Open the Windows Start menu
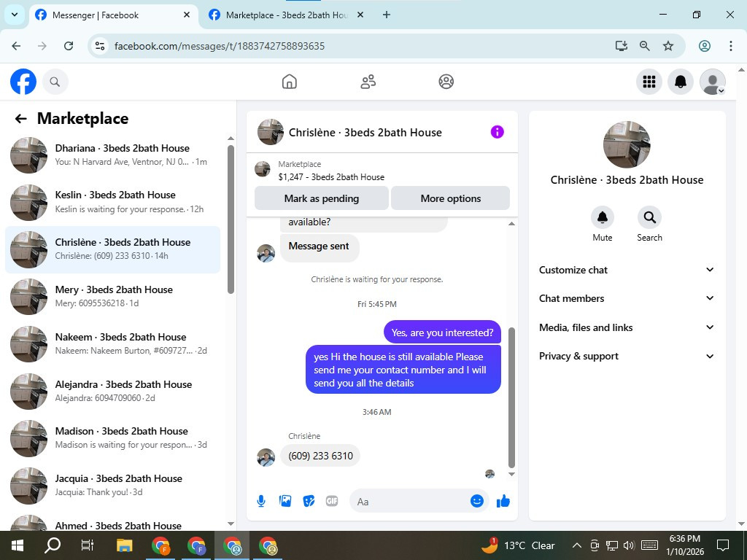This screenshot has width=747, height=560. [17, 545]
